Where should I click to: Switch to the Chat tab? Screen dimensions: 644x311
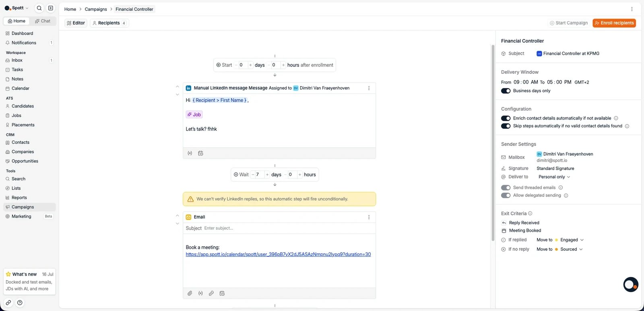43,21
